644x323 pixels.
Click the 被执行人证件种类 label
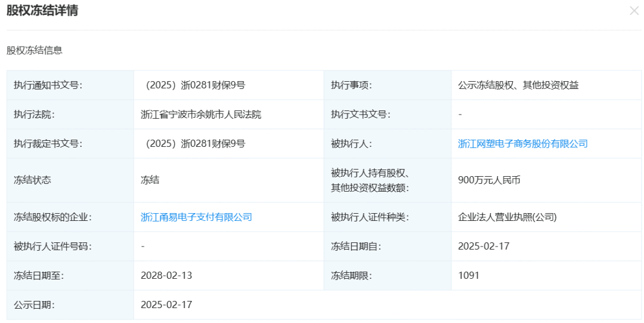370,217
